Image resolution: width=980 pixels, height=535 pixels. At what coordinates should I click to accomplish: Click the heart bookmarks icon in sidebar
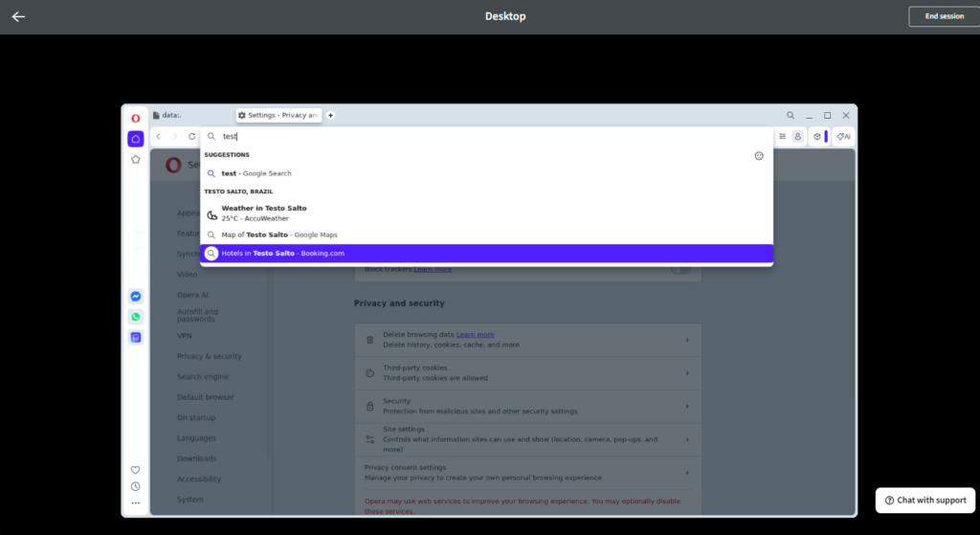pos(136,470)
